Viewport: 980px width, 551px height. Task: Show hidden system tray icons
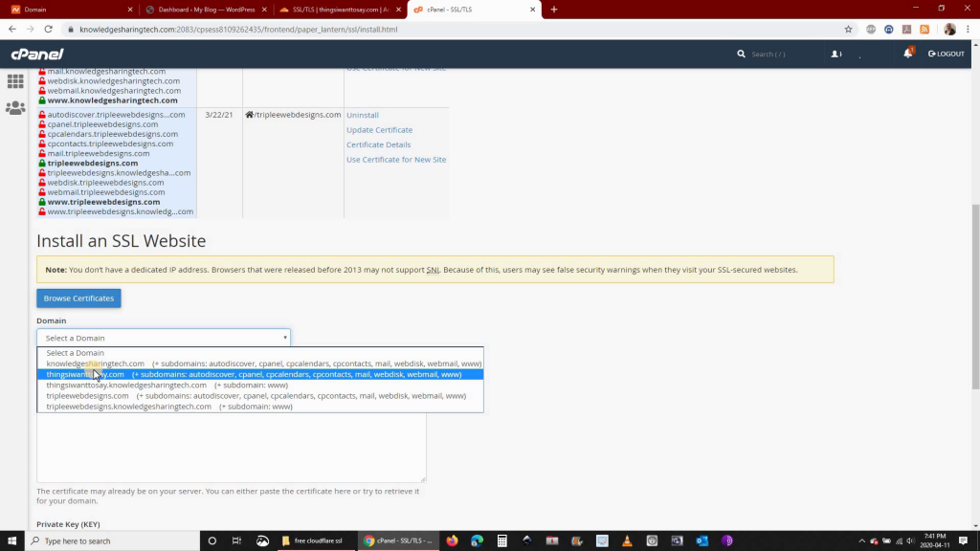(862, 541)
